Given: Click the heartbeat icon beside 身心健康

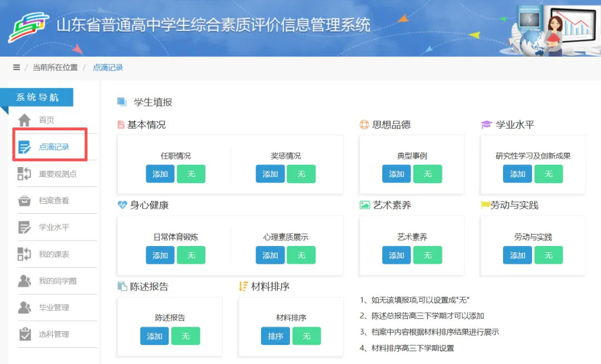Looking at the screenshot, I should 122,205.
